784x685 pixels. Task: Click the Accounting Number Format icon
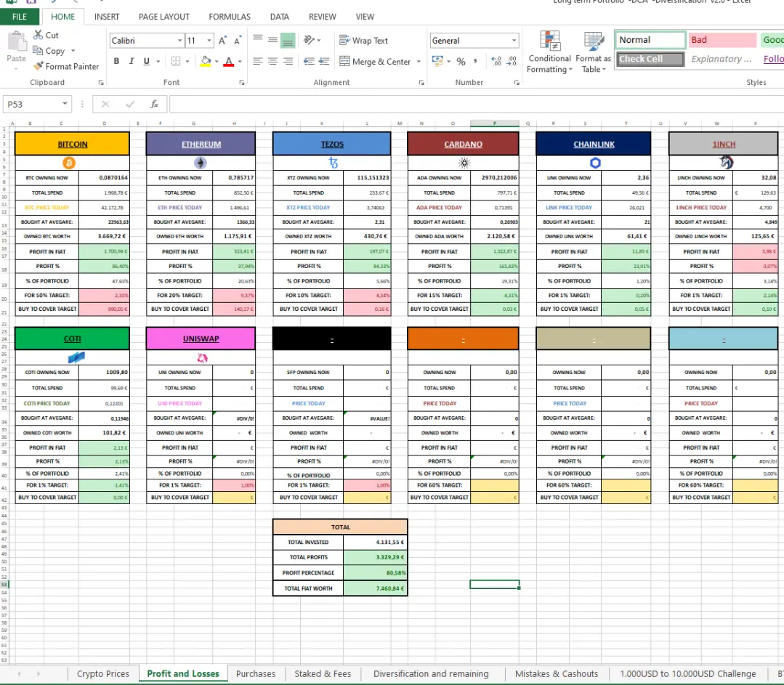437,61
